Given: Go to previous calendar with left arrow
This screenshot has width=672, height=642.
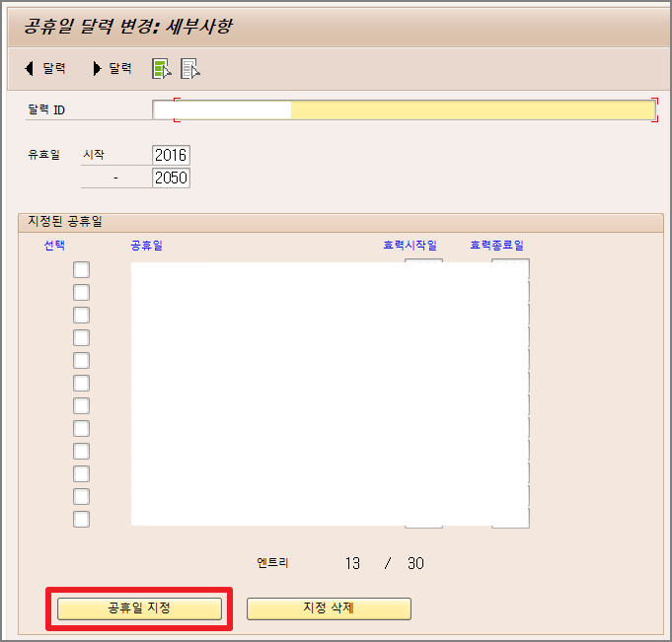Looking at the screenshot, I should point(44,68).
